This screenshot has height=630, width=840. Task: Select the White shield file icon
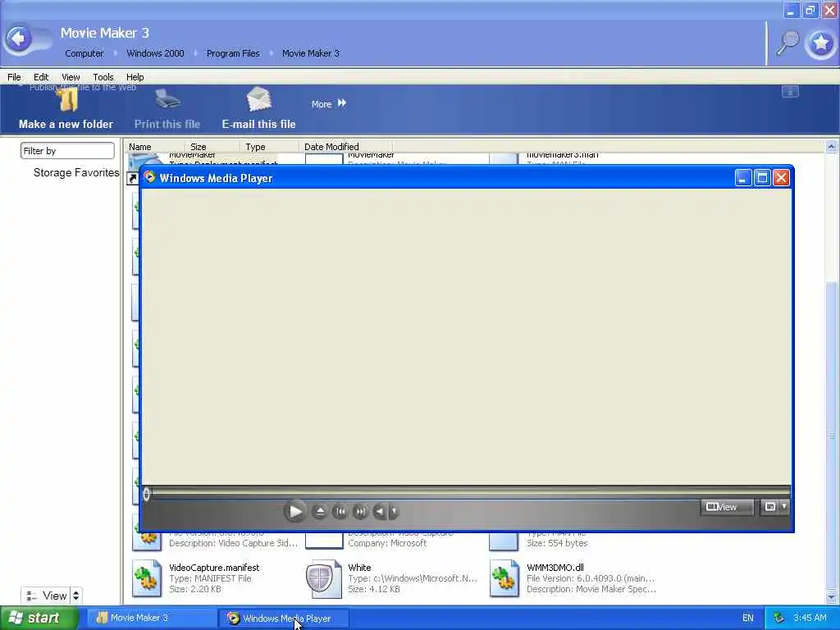pyautogui.click(x=322, y=578)
